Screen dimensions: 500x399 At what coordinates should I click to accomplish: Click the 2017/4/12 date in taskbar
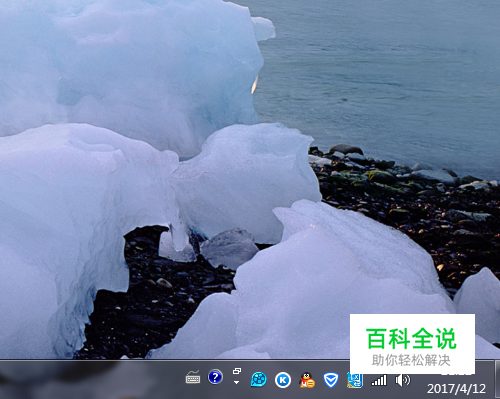(x=456, y=389)
